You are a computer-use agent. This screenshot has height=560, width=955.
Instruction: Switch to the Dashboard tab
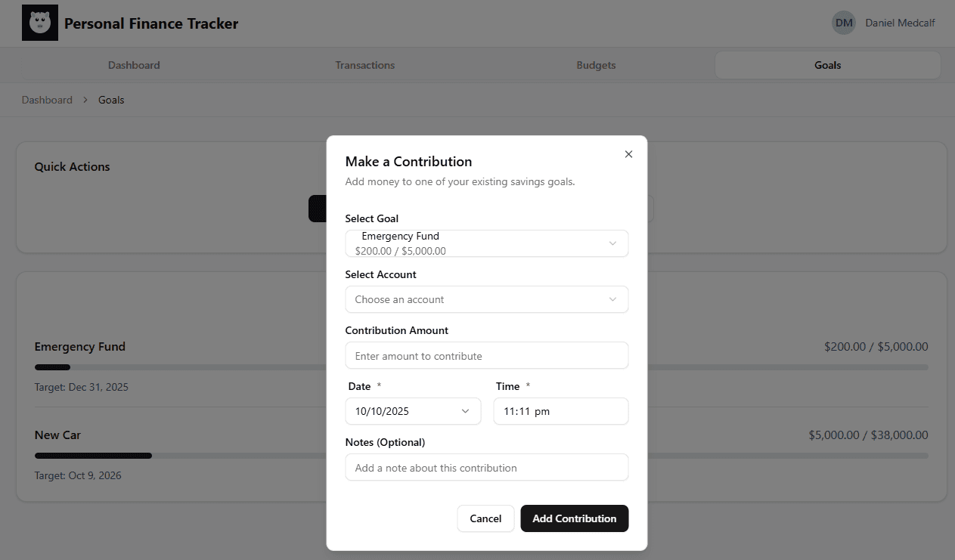click(x=134, y=65)
